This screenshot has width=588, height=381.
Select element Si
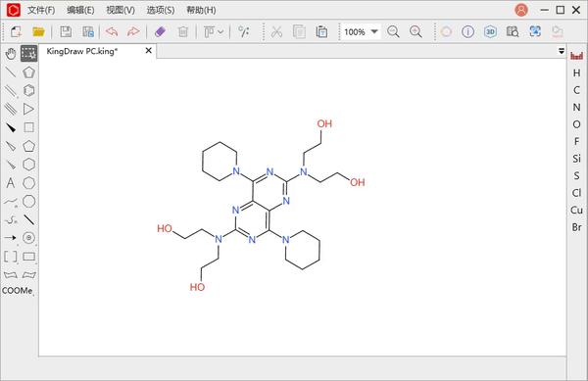point(577,159)
